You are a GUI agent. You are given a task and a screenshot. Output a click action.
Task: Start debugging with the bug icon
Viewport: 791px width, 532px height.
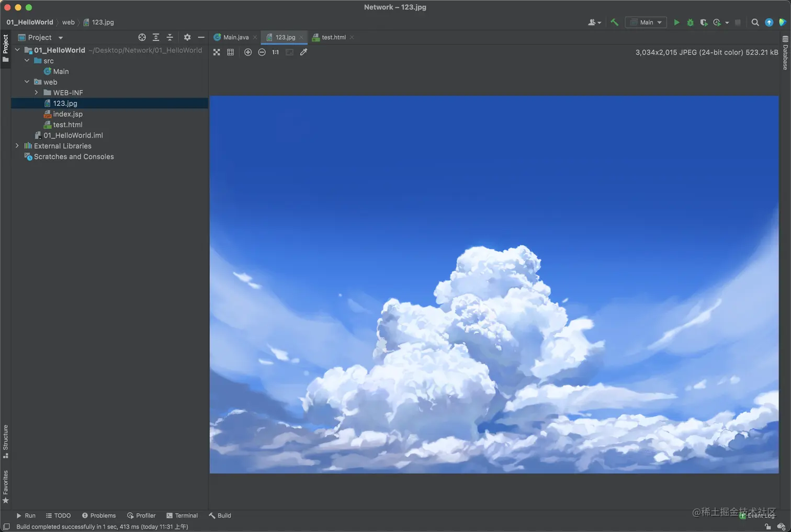tap(690, 22)
